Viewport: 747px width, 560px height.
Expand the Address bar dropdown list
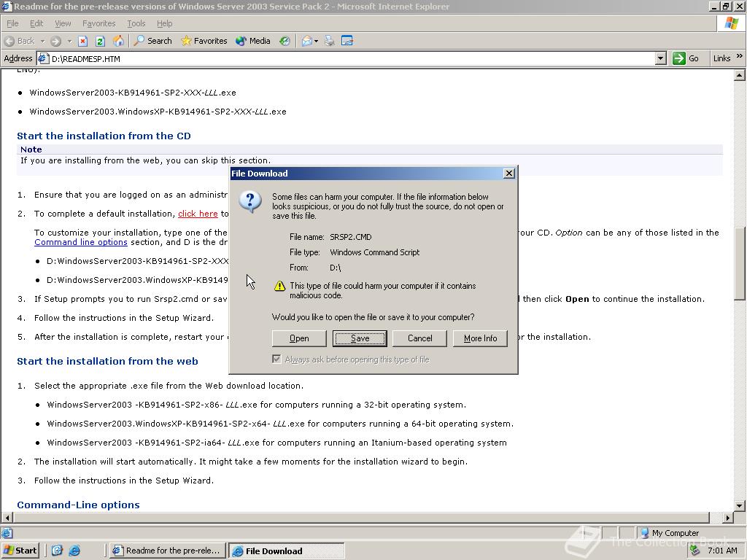pos(660,58)
